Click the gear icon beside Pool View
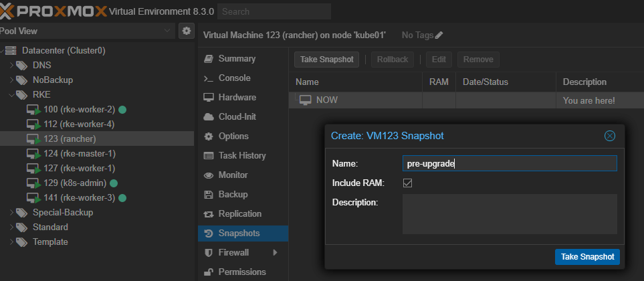Viewport: 644px width, 281px height. [x=187, y=31]
